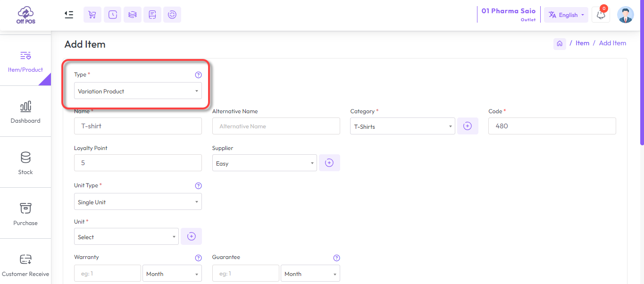Click the notification bell icon
This screenshot has height=284, width=644.
(601, 15)
